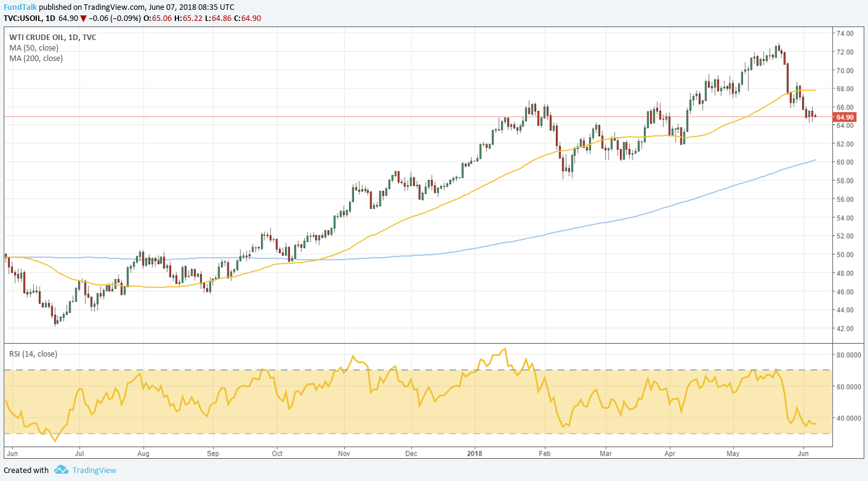The width and height of the screenshot is (868, 481).
Task: Click the Feb label on time axis
Action: [x=544, y=453]
